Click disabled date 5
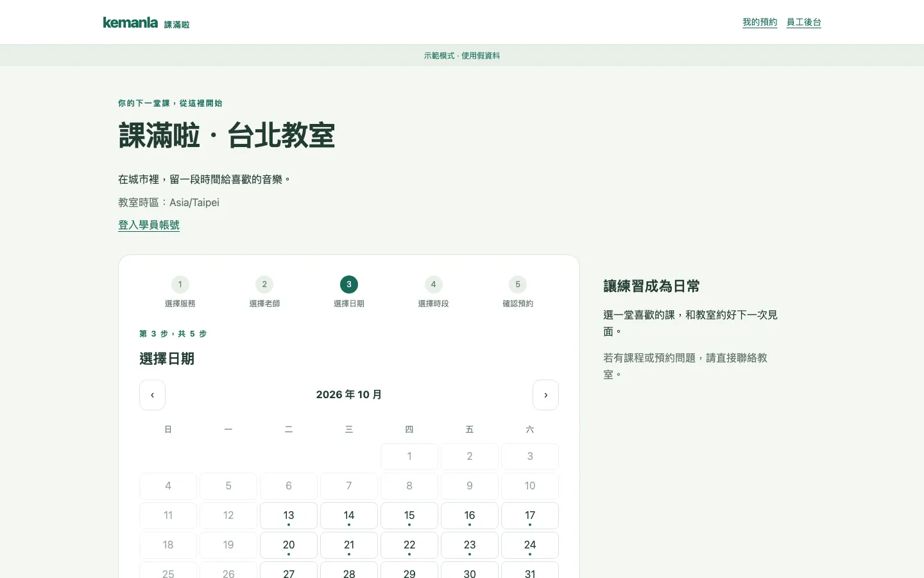924x578 pixels. tap(228, 486)
